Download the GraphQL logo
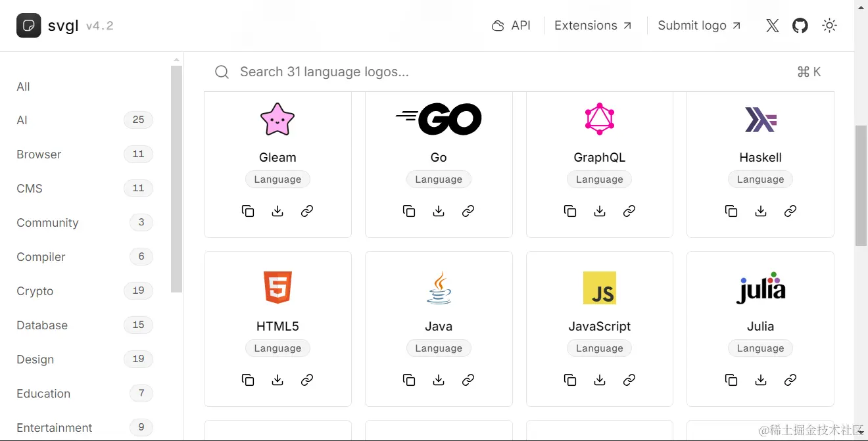Viewport: 868px width, 441px height. click(600, 211)
